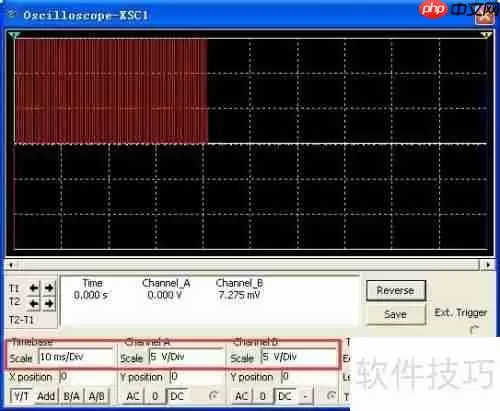Move cursor T2 right with its arrow
500x411 pixels.
coord(49,303)
